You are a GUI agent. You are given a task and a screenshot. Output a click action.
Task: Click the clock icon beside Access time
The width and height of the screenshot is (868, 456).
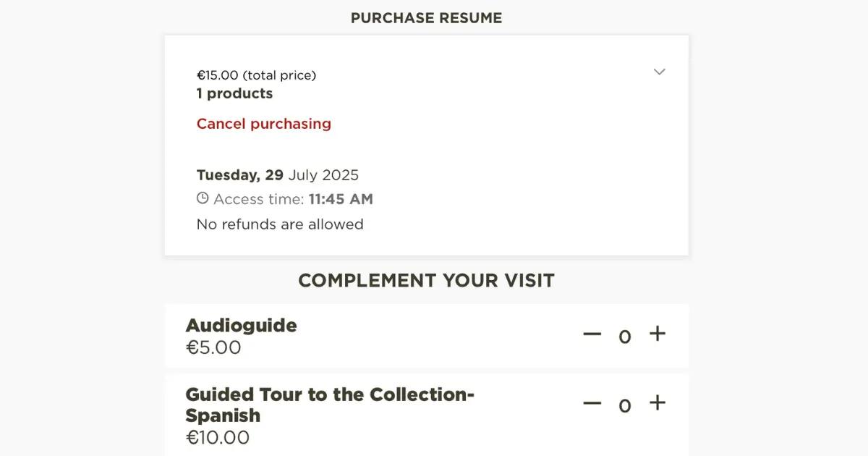(x=203, y=198)
